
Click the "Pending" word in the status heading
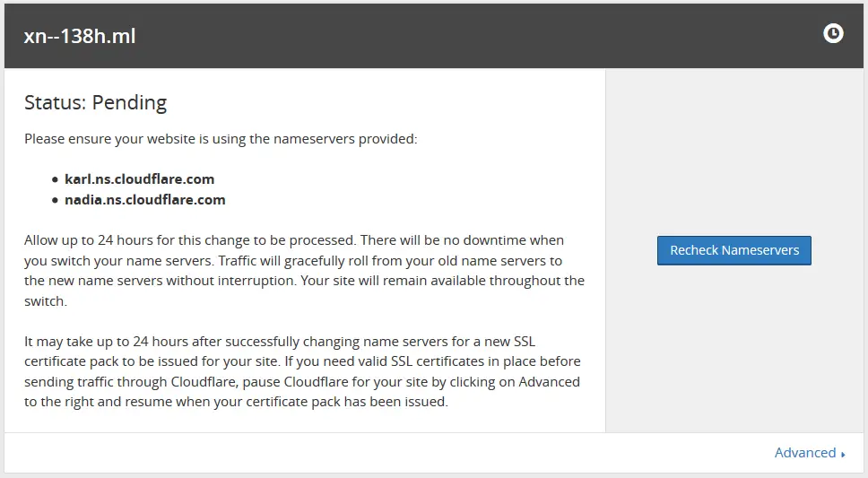point(130,103)
